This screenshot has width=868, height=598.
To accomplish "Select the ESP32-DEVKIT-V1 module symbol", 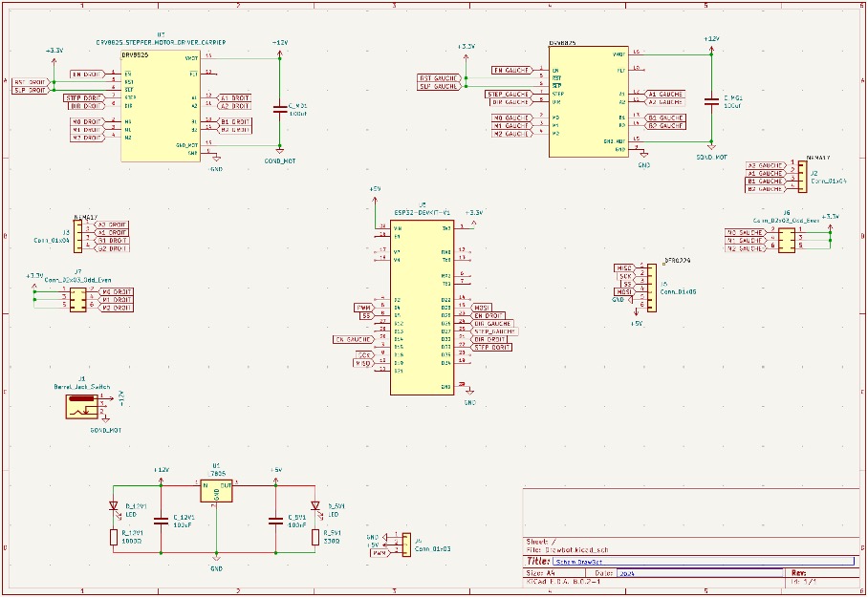I will click(420, 306).
